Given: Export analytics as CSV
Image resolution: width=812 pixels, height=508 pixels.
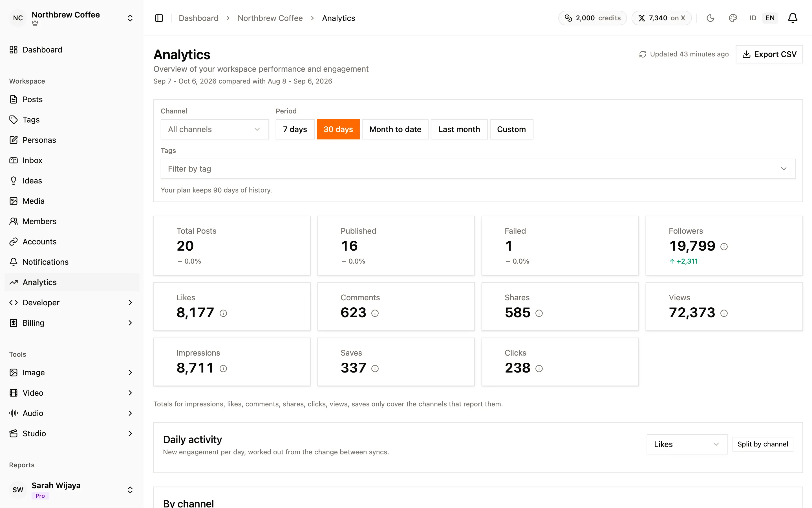Looking at the screenshot, I should (769, 54).
